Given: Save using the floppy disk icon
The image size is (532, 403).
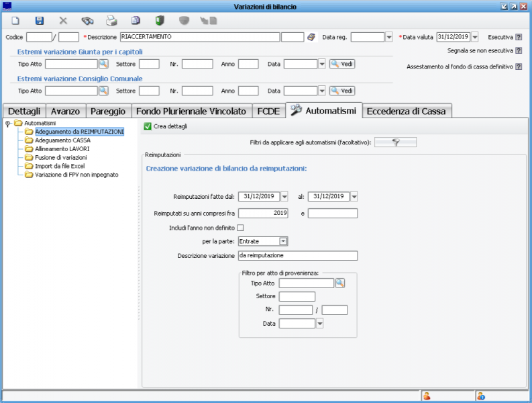Looking at the screenshot, I should pyautogui.click(x=39, y=21).
